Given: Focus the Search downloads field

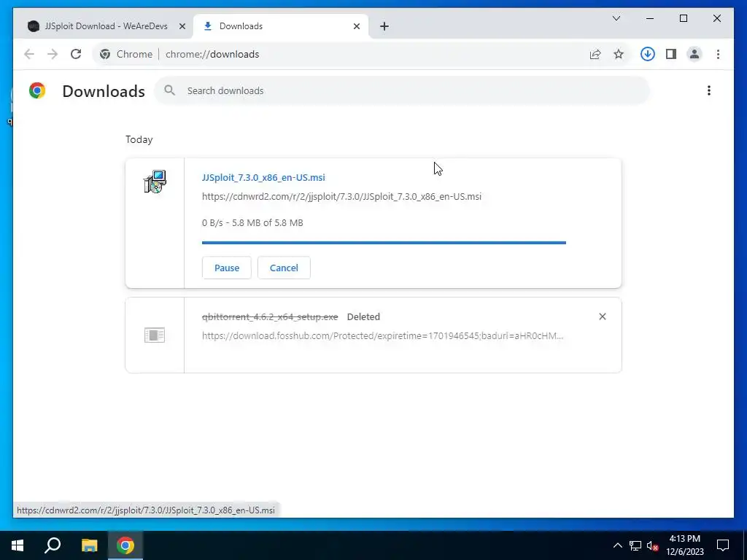Looking at the screenshot, I should pos(402,90).
